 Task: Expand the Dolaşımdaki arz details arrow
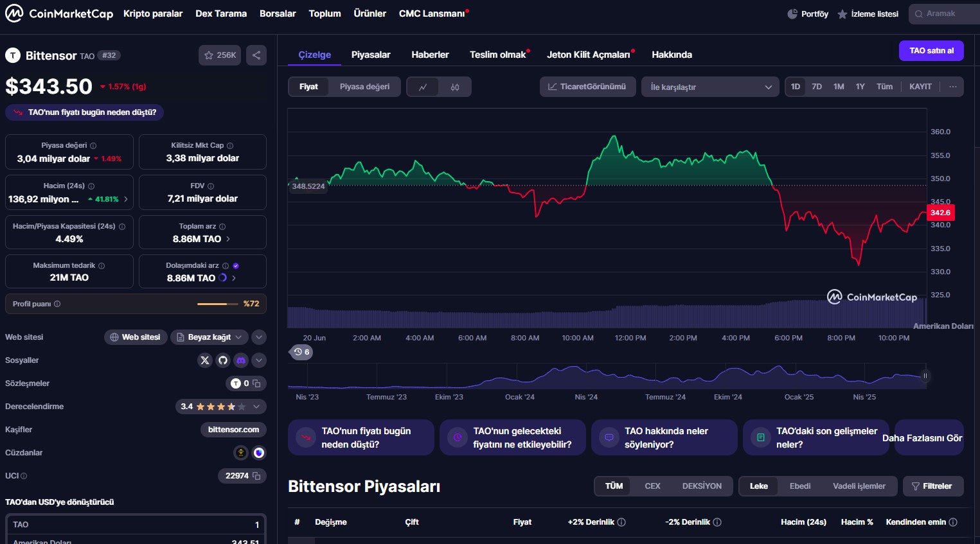click(x=234, y=278)
